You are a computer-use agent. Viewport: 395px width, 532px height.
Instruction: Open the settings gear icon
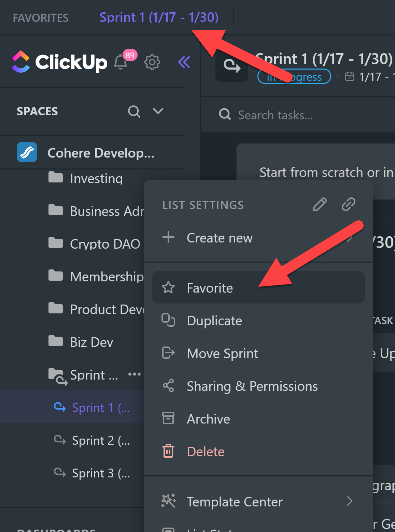pos(152,62)
